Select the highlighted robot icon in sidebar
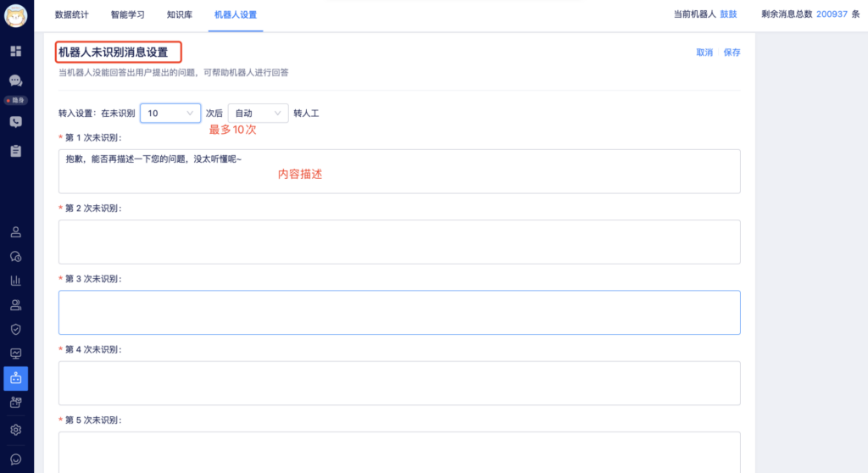The width and height of the screenshot is (868, 473). coord(15,378)
